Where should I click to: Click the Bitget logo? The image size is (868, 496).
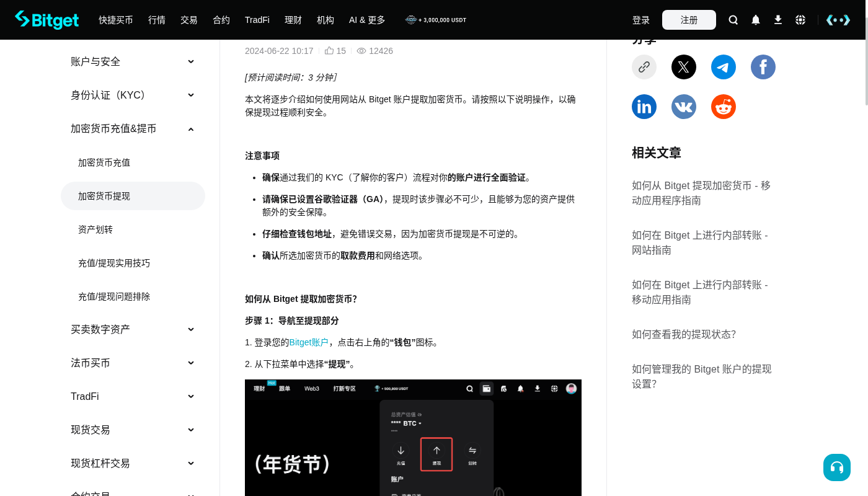coord(47,20)
